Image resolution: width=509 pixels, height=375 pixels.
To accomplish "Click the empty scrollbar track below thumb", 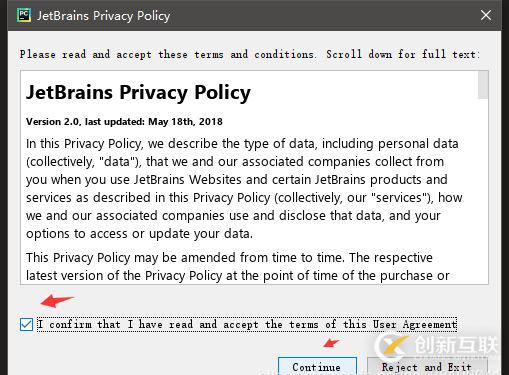I will coord(483,191).
